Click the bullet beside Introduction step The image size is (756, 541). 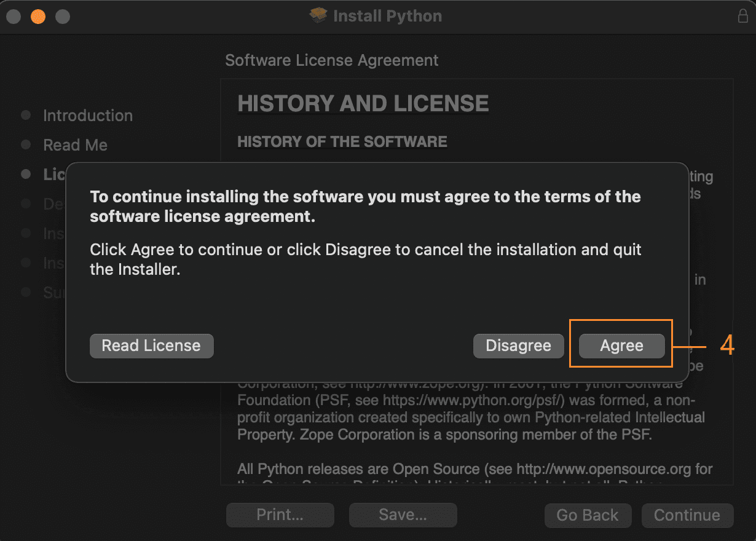point(26,116)
